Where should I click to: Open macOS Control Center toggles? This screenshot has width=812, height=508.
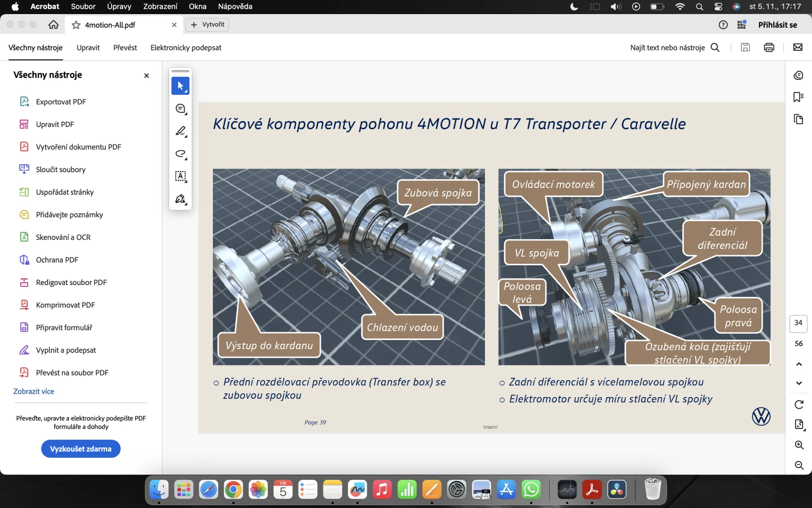pos(718,7)
